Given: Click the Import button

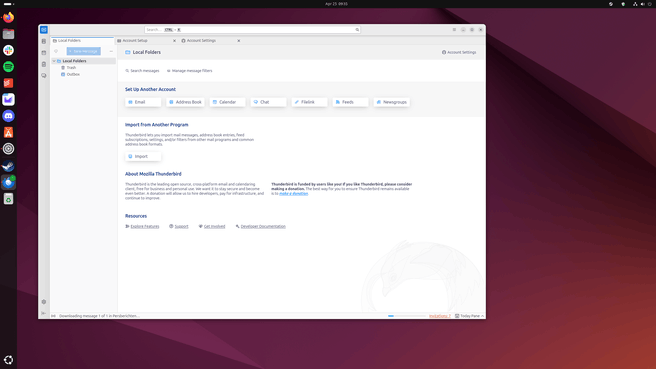Looking at the screenshot, I should coord(143,156).
